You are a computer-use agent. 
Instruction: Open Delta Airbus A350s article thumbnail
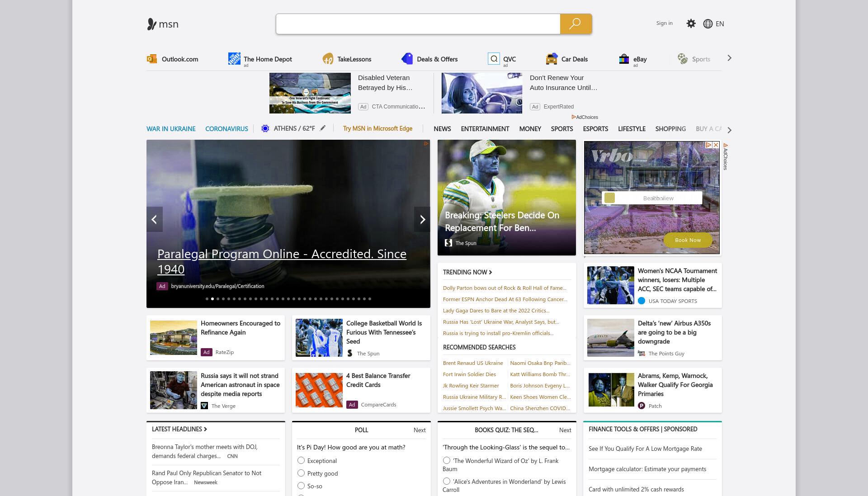tap(611, 338)
